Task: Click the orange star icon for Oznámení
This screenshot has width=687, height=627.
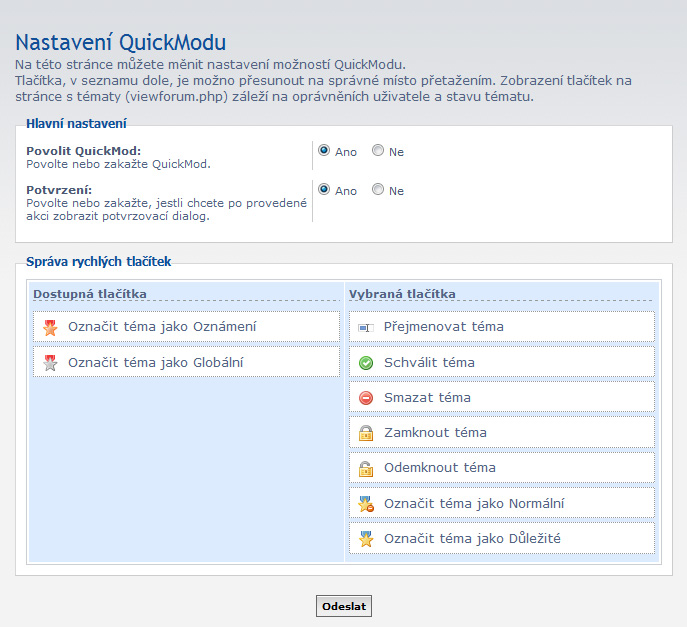Action: 50,327
